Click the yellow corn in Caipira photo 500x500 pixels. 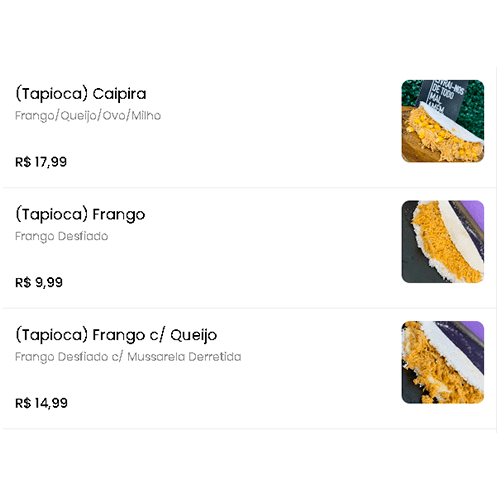click(428, 127)
